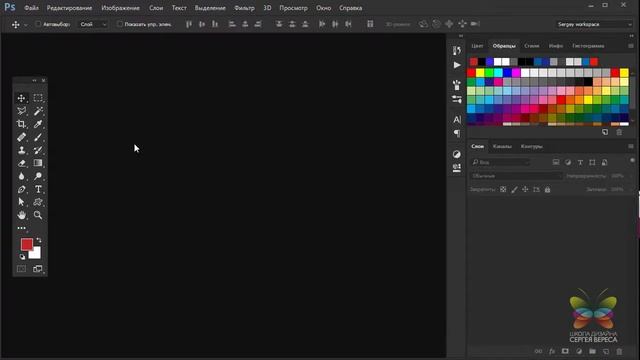Select the History Brush tool
Image resolution: width=640 pixels, height=360 pixels.
coord(38,150)
